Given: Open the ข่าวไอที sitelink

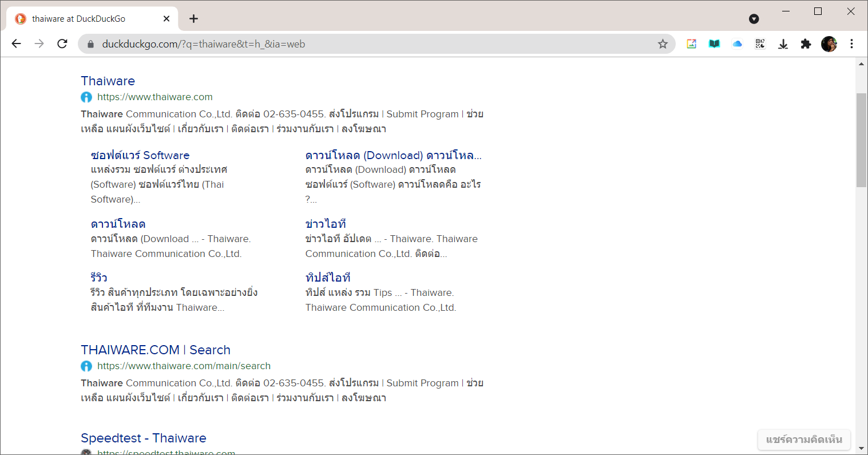Looking at the screenshot, I should point(326,224).
